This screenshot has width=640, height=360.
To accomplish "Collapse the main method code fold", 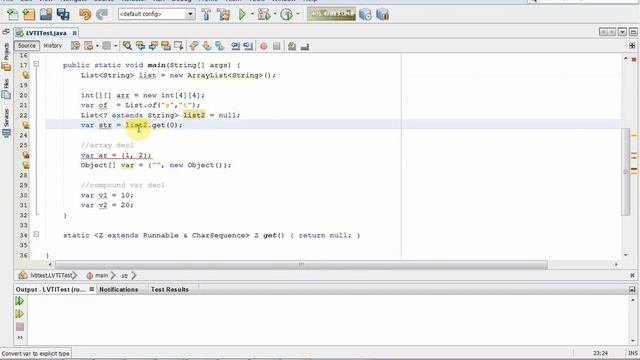I will [36, 64].
